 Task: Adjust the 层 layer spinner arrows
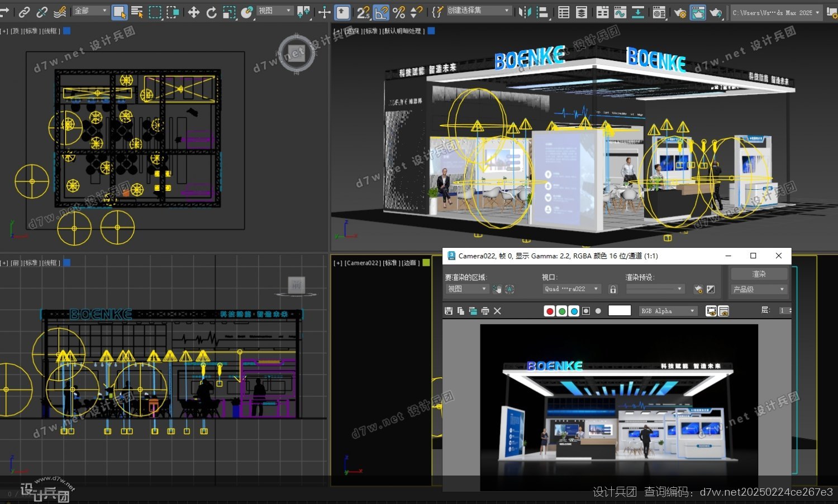(x=790, y=310)
